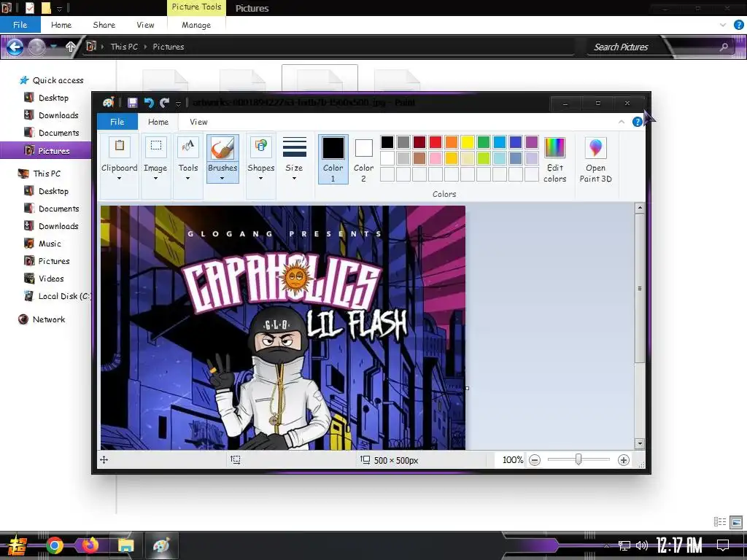The width and height of the screenshot is (747, 560).
Task: Expand the Size dropdown arrow
Action: click(295, 179)
